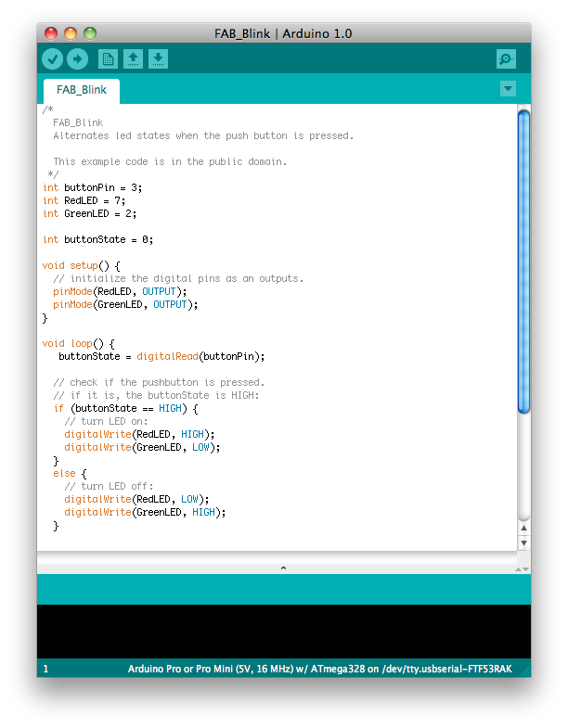
Task: Save the sketch with the down-arrow icon
Action: pos(158,59)
